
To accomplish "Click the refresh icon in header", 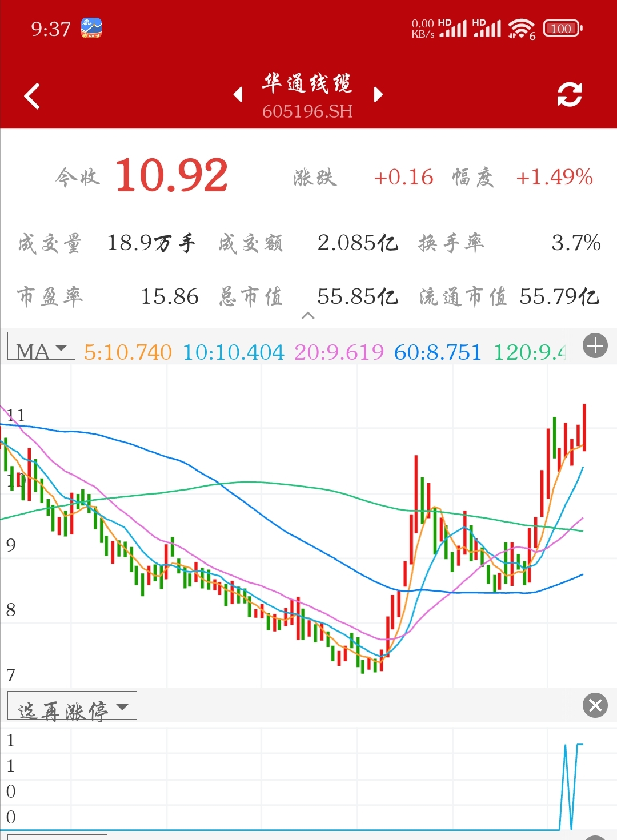I will click(569, 95).
